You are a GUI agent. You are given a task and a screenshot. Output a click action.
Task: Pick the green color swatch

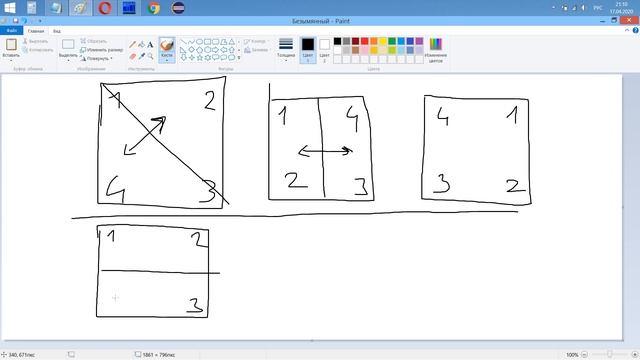[392, 41]
